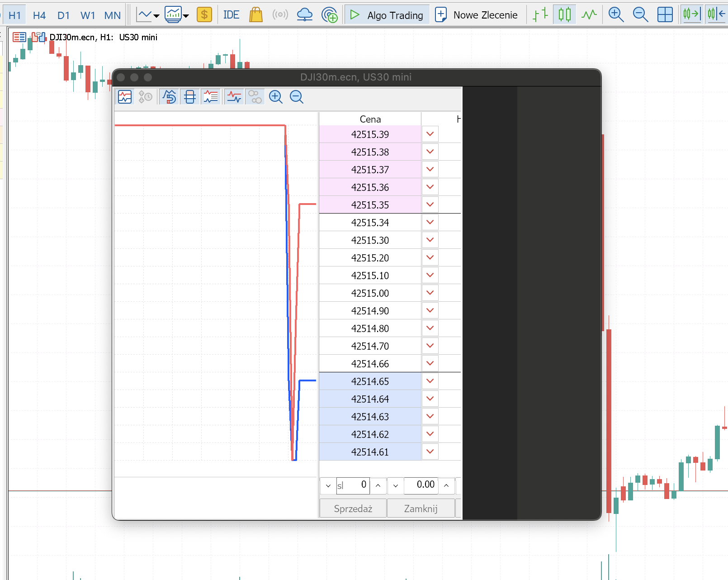The image size is (728, 580).
Task: Select price row 42514.63
Action: coord(370,417)
